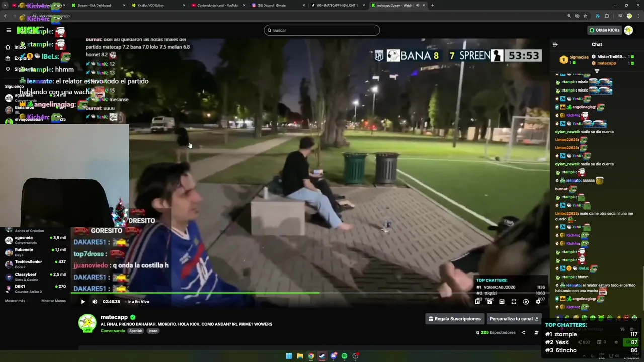
Task: Open playback speed control icon
Action: 526,302
